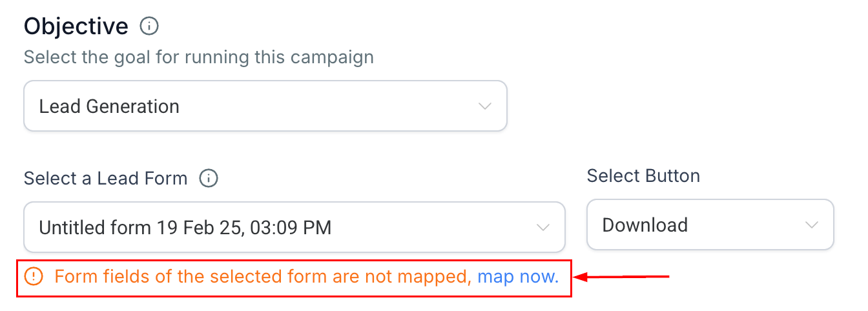Image resolution: width=868 pixels, height=311 pixels.
Task: Click the orange warning icon before the message
Action: point(34,277)
